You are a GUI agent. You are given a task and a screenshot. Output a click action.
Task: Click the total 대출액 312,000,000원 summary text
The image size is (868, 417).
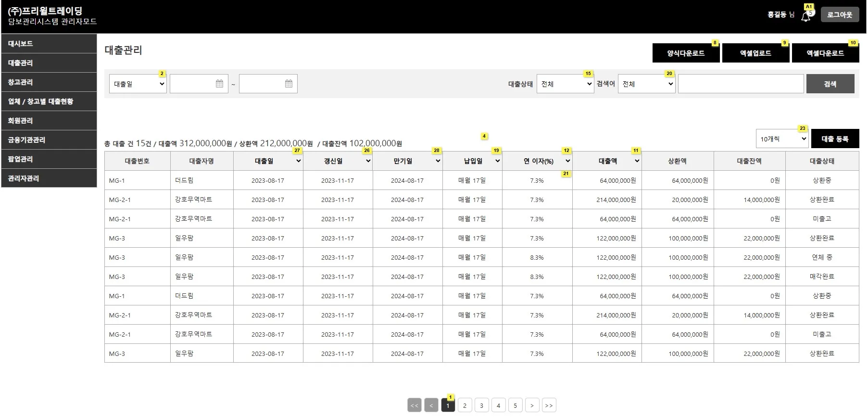coord(195,143)
